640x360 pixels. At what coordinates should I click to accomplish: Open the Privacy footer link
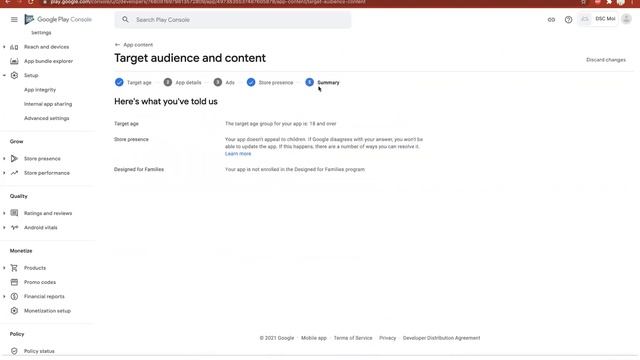387,338
